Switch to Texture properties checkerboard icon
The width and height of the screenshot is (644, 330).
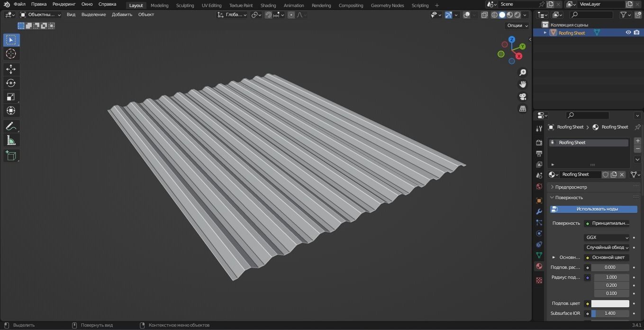pyautogui.click(x=539, y=280)
